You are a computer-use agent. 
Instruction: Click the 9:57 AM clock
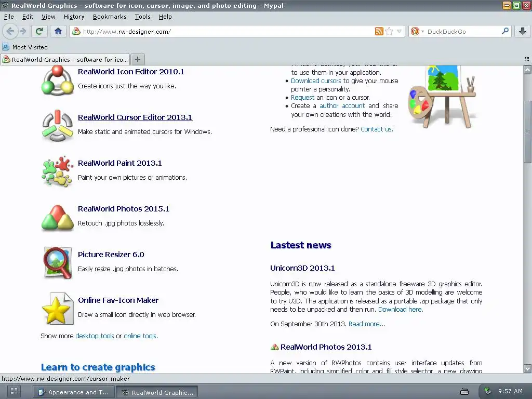pos(510,391)
